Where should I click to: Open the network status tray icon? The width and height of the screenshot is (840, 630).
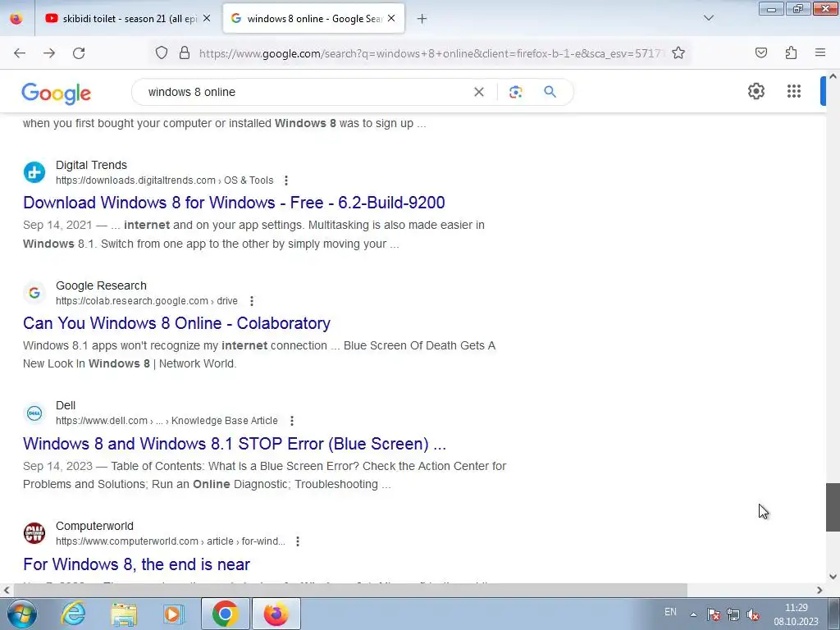[x=733, y=614]
